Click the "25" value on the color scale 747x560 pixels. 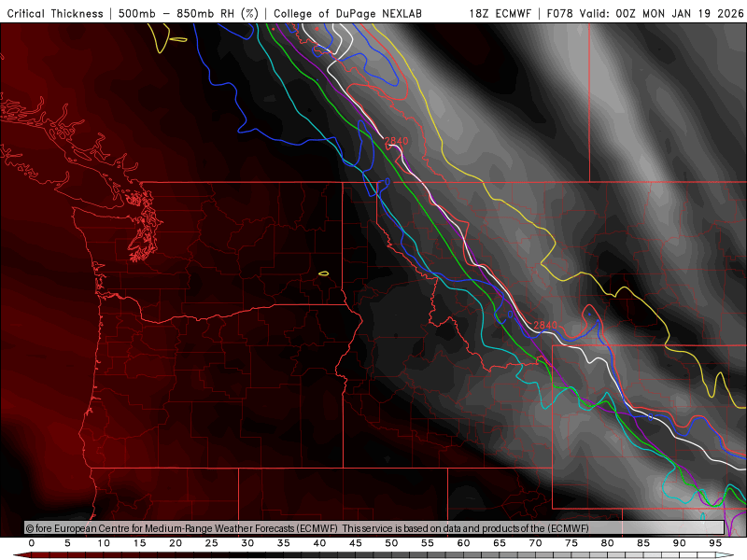(212, 543)
